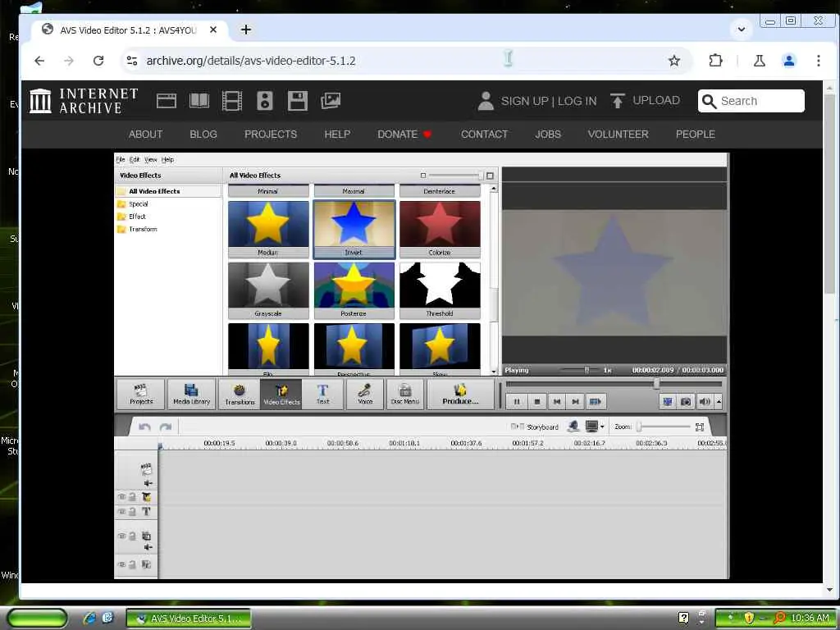Adjust the timeline Zoom slider
The image size is (840, 630).
coord(663,427)
